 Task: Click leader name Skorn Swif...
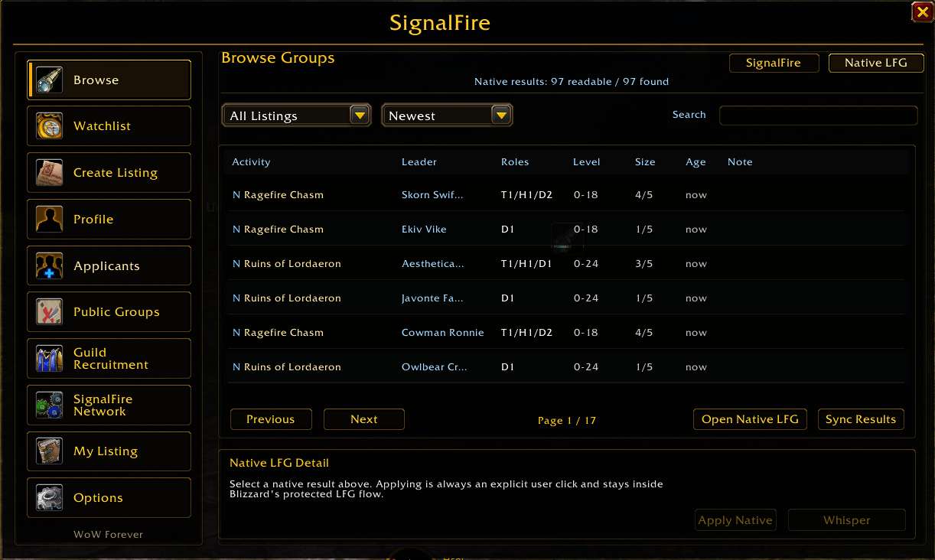click(432, 195)
